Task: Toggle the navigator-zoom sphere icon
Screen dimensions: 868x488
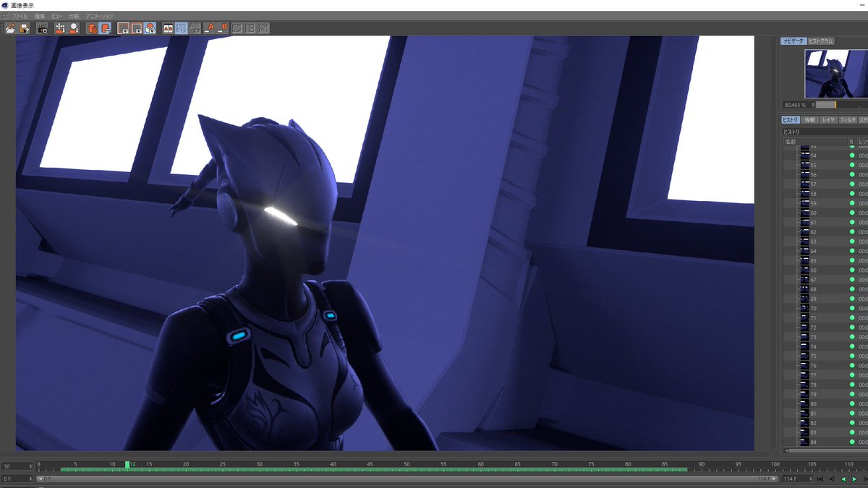Action: 150,29
